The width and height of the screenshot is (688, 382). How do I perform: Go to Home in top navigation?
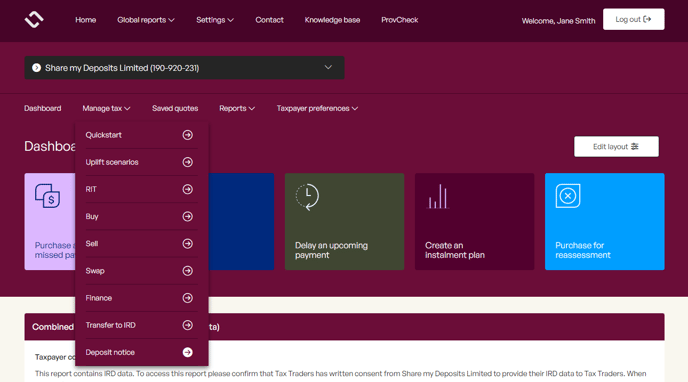pyautogui.click(x=86, y=20)
